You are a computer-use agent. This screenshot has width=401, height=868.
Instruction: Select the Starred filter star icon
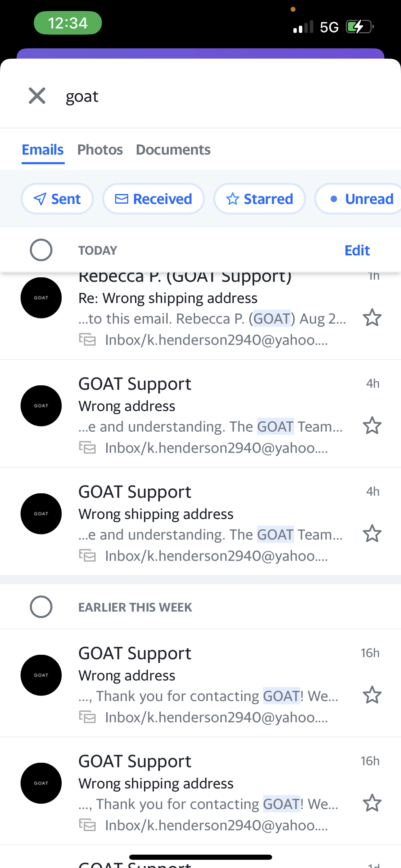click(233, 199)
